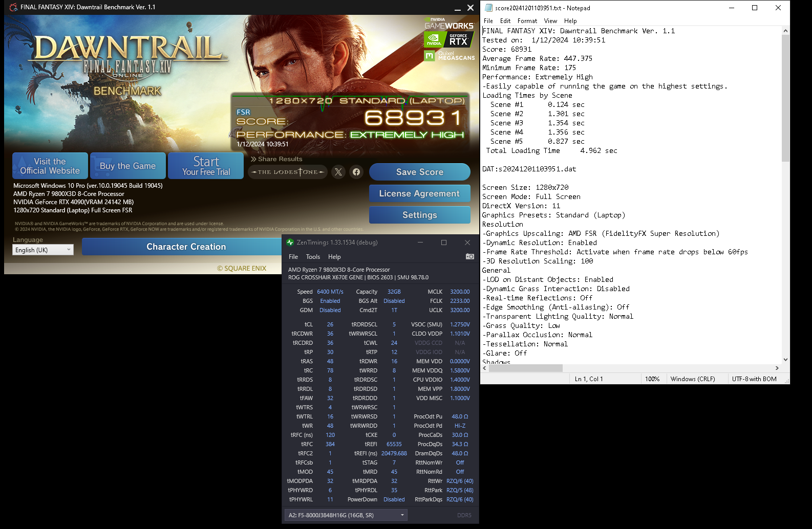Click Final Fantasy benchmark title bar icon
The height and width of the screenshot is (529, 812).
(13, 7)
